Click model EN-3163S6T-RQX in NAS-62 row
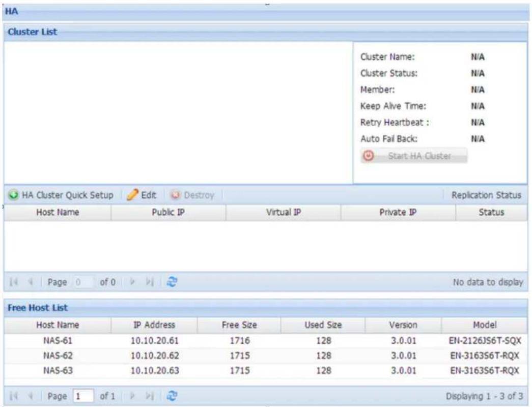 coord(485,356)
